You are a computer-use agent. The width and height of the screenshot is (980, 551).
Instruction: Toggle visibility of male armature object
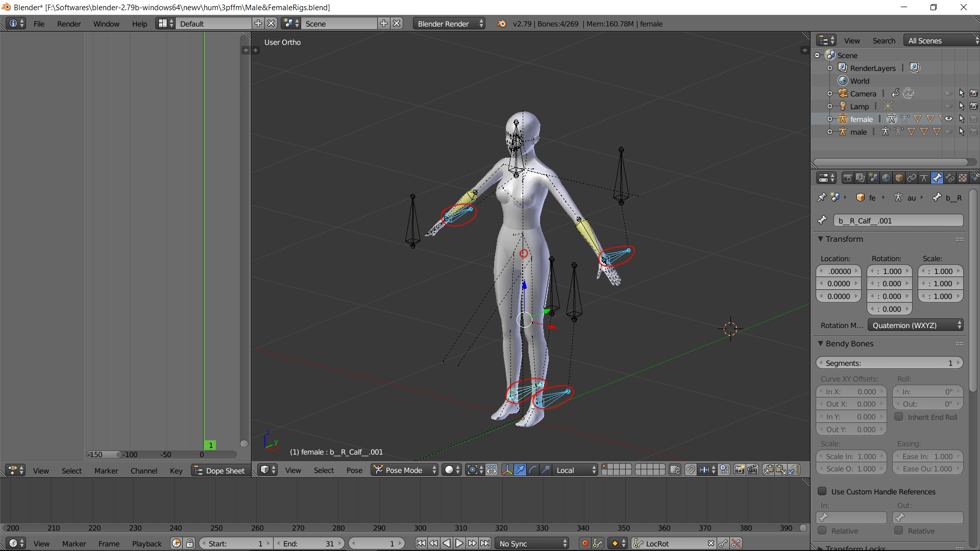tap(948, 131)
